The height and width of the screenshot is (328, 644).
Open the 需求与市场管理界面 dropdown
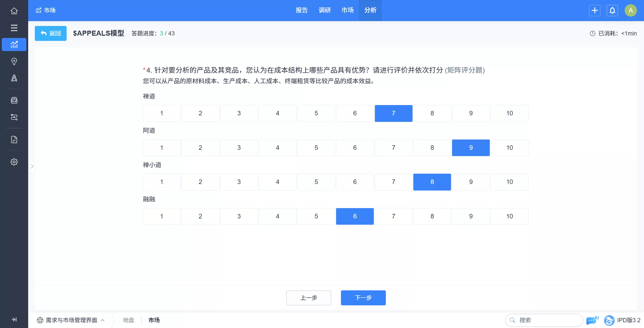71,320
